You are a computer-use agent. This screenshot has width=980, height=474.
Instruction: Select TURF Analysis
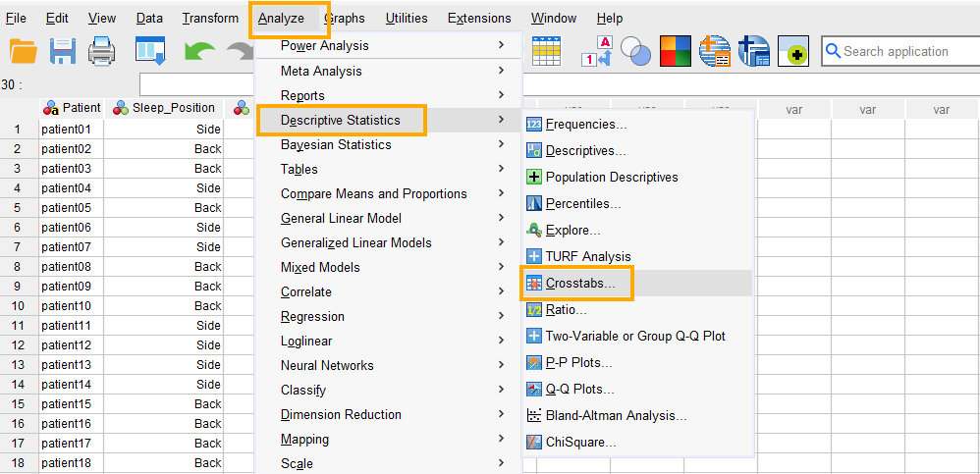coord(637,257)
